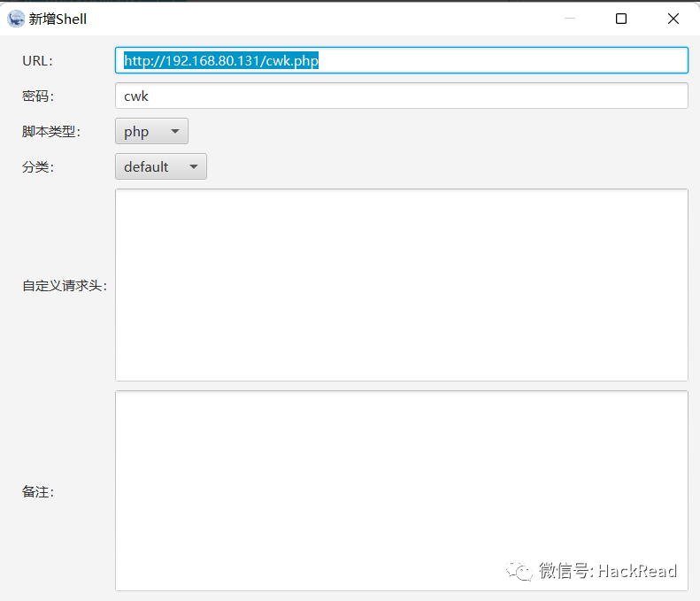
Task: Minimize the 新增Shell window
Action: click(x=570, y=19)
